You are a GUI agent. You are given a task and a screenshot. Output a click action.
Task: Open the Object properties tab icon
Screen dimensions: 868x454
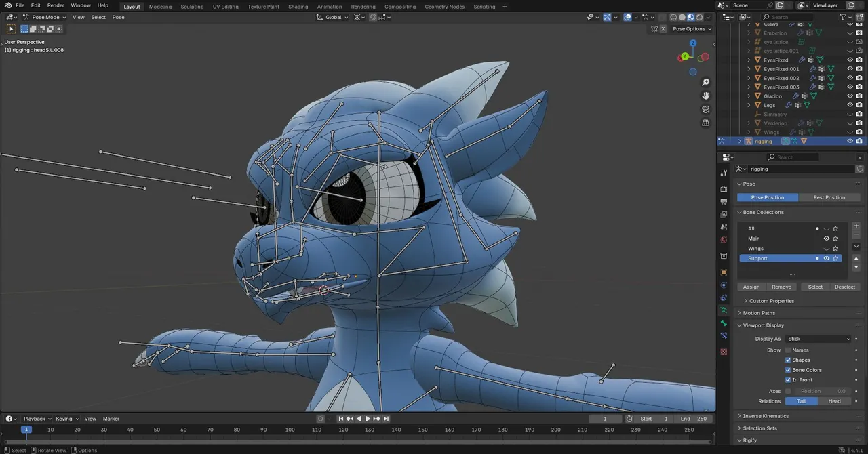[x=724, y=272]
